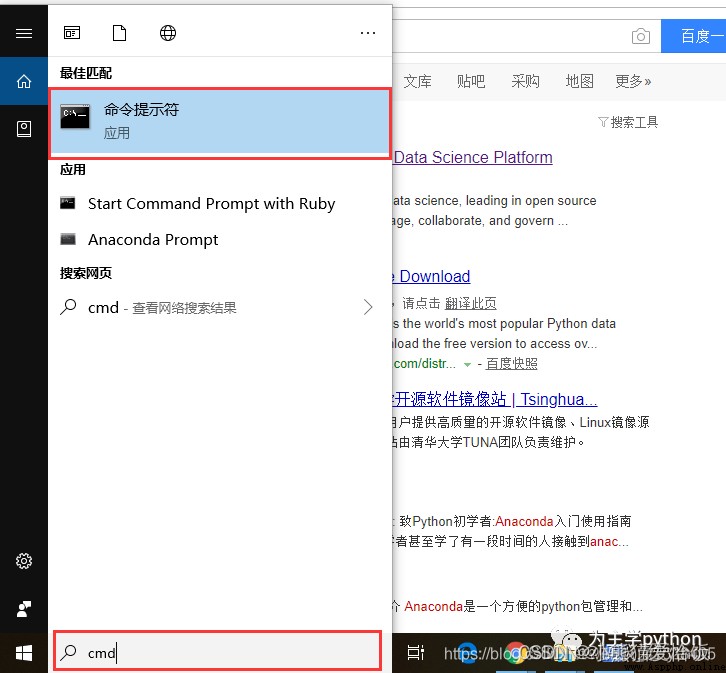Click the feedback person icon in sidebar
Screen dimensions: 726x673
(x=24, y=609)
